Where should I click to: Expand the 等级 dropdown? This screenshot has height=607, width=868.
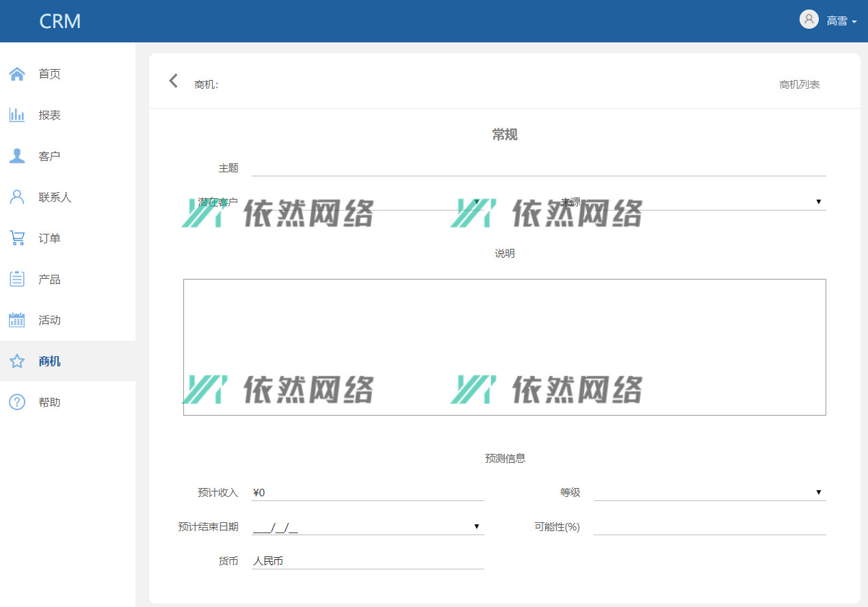(x=818, y=493)
